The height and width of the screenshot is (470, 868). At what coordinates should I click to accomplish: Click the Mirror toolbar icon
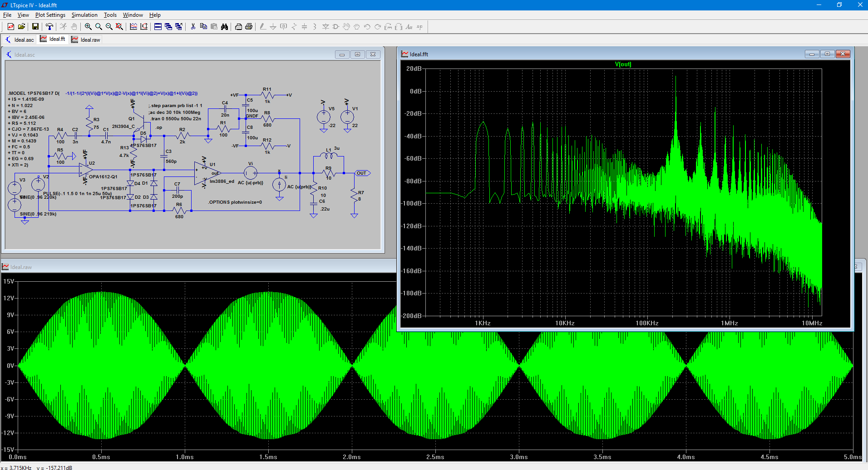coord(399,27)
